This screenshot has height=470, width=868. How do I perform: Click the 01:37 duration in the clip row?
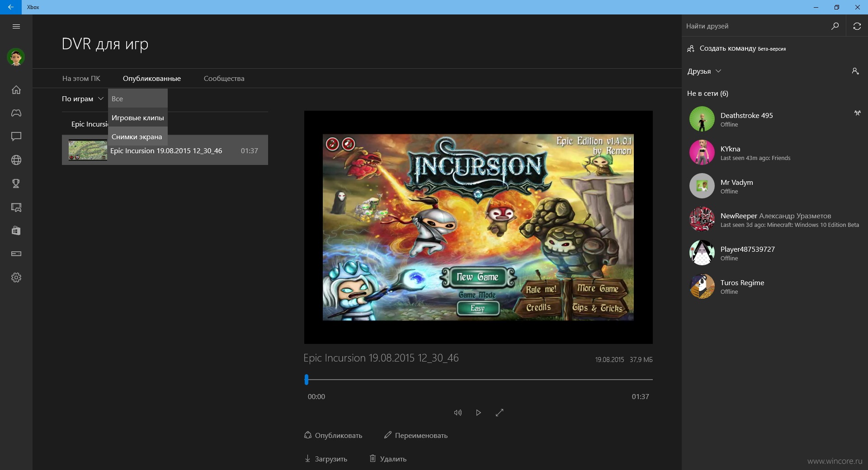[249, 150]
